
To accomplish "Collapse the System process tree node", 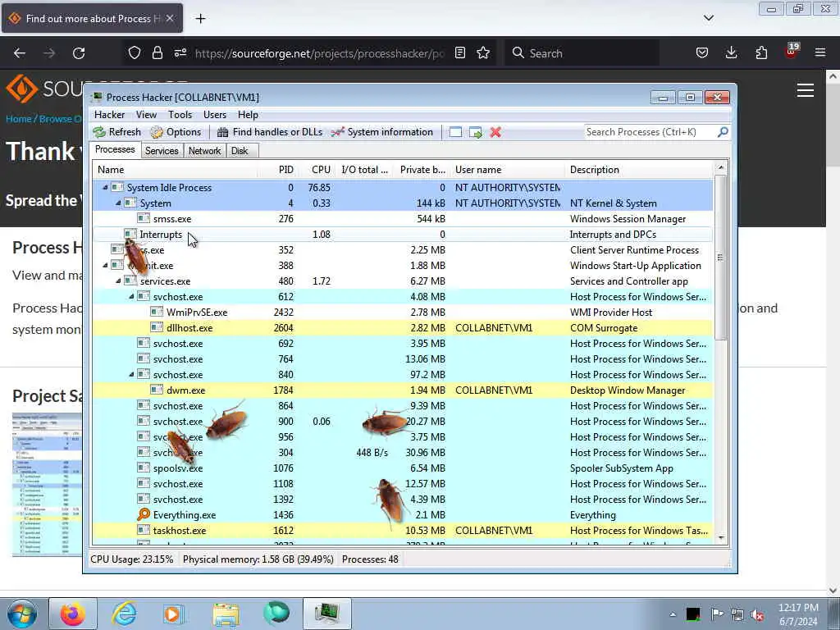I will (x=118, y=203).
